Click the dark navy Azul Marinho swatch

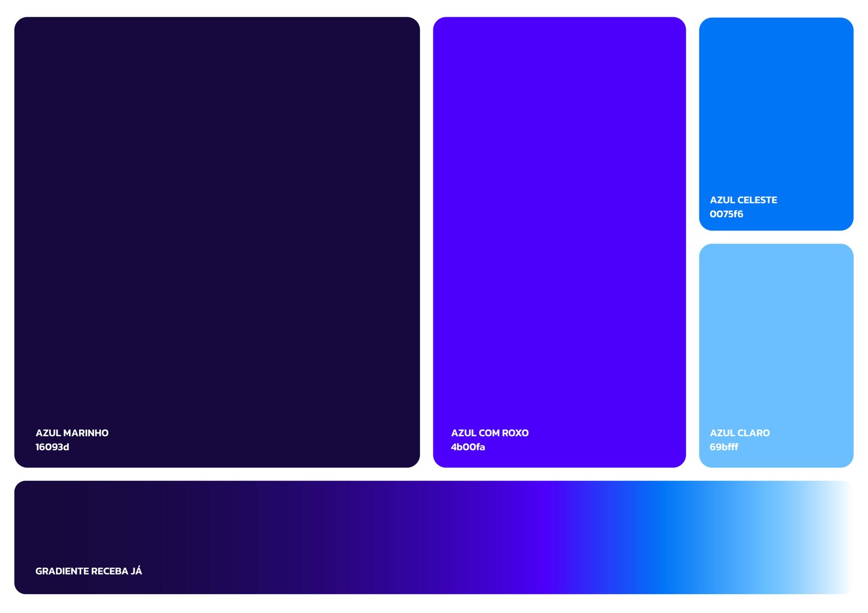pyautogui.click(x=217, y=217)
